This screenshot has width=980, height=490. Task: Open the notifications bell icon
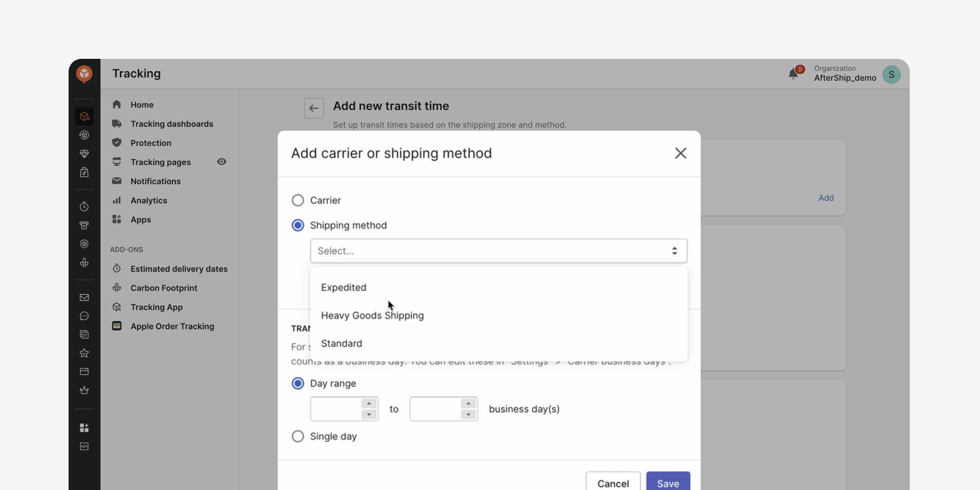coord(793,73)
